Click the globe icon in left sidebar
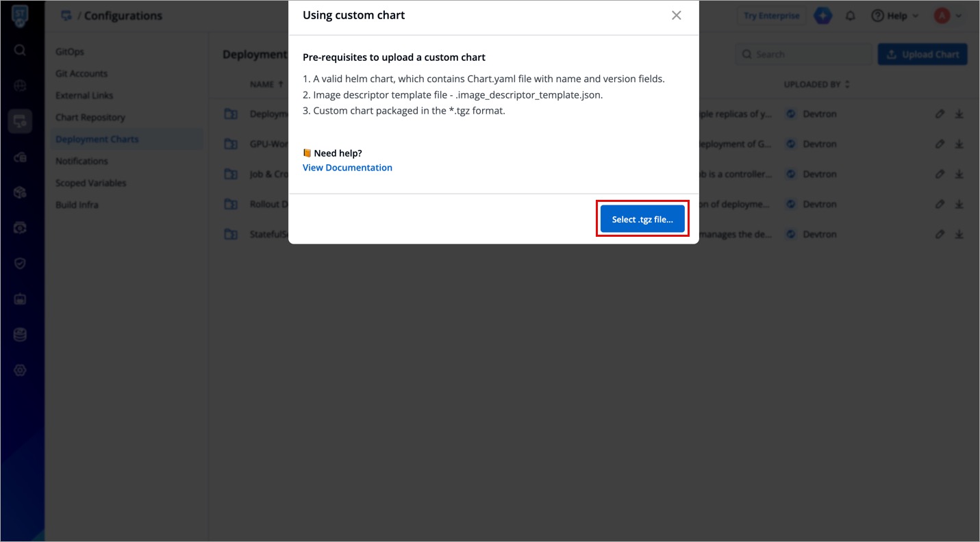The height and width of the screenshot is (542, 980). (20, 86)
